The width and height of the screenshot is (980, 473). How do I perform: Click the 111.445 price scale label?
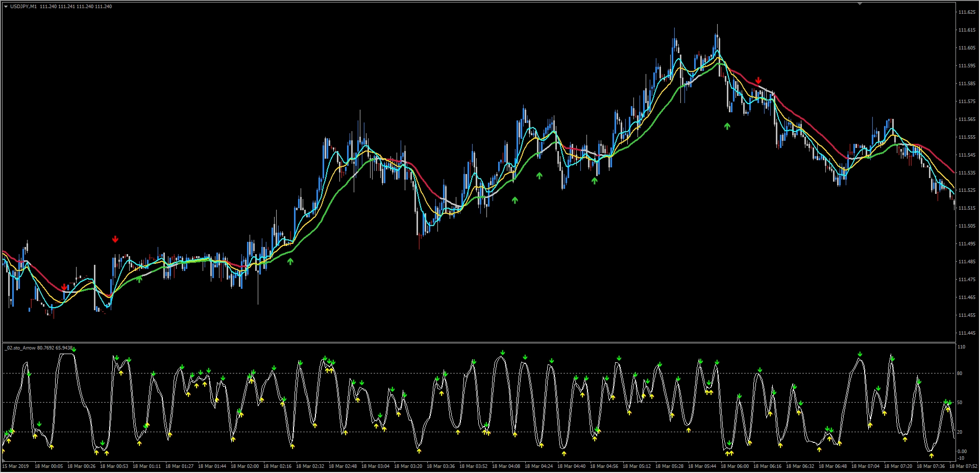click(x=967, y=333)
